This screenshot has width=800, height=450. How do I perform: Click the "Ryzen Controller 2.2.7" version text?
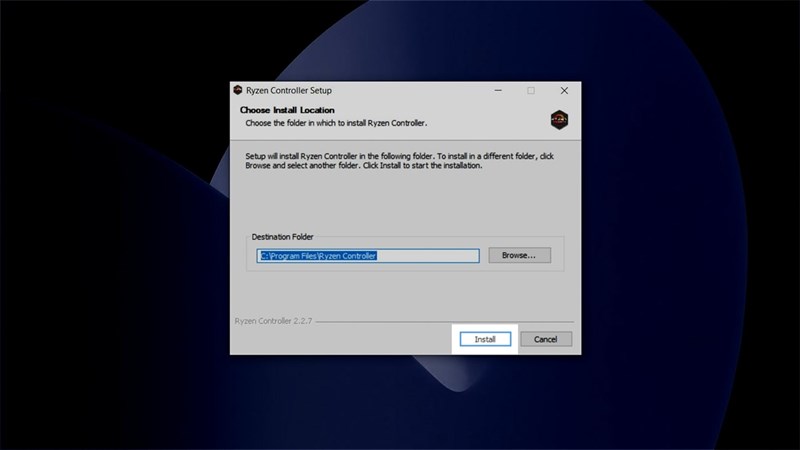point(273,321)
